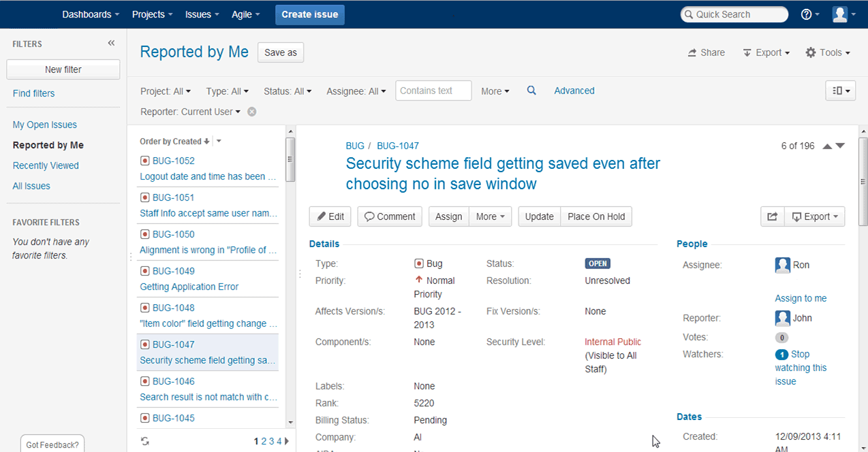868x452 pixels.
Task: Expand the Project: All filter dropdown
Action: click(166, 91)
